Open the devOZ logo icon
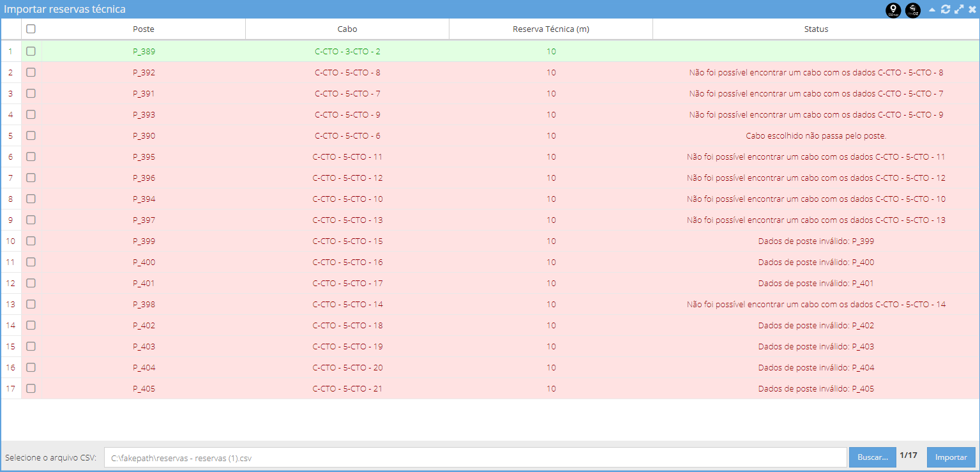This screenshot has width=980, height=472. click(913, 10)
